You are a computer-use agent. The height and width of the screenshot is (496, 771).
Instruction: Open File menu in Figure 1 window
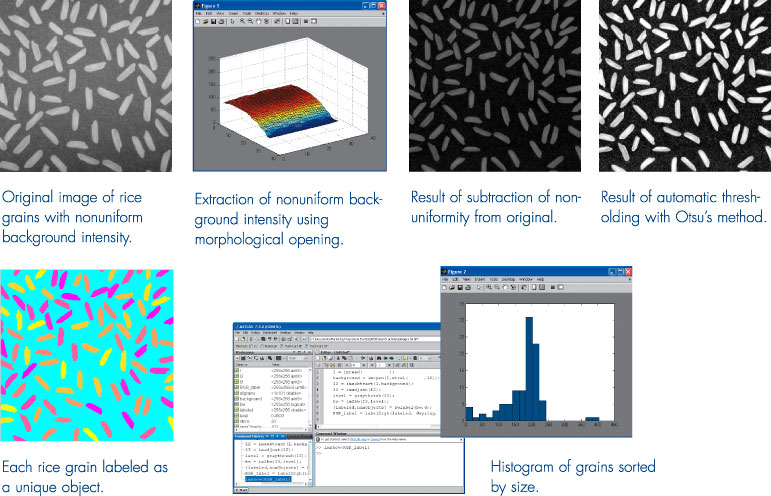click(x=199, y=13)
